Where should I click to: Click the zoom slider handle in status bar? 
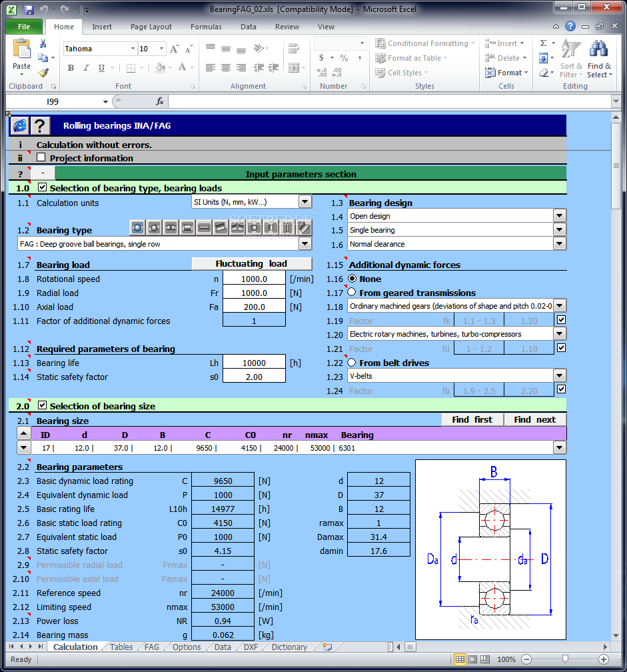(x=565, y=659)
